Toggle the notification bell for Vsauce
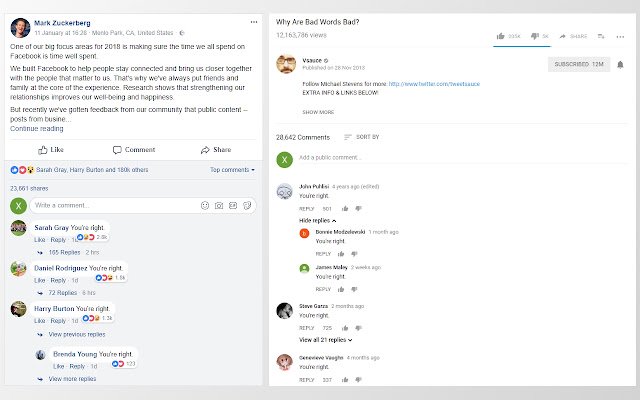Image resolution: width=640 pixels, height=400 pixels. [620, 64]
